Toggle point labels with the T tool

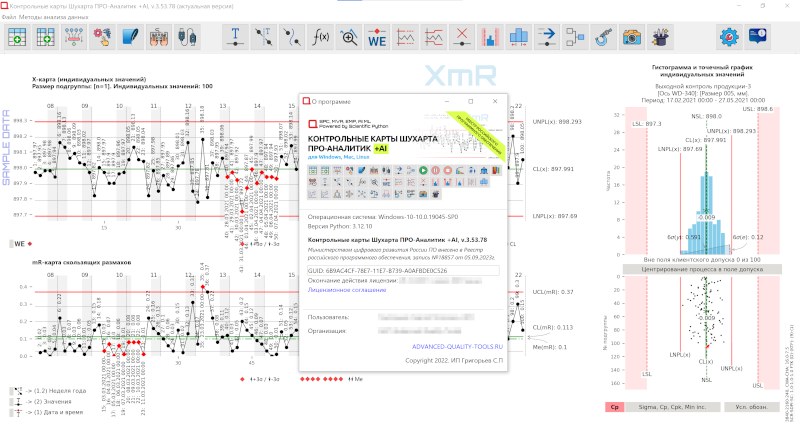pos(235,37)
